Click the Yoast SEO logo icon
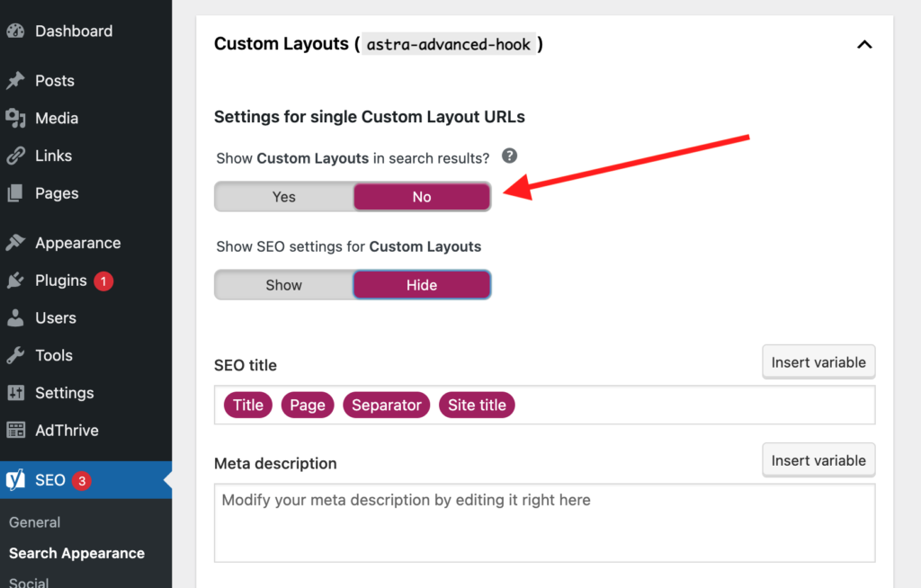 (16, 480)
